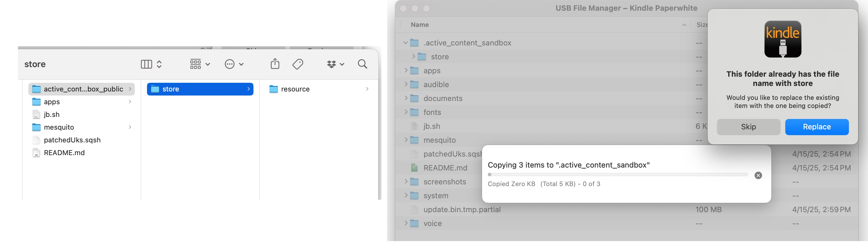Expand apps folder in USB File Manager
The image size is (868, 246).
pos(406,70)
